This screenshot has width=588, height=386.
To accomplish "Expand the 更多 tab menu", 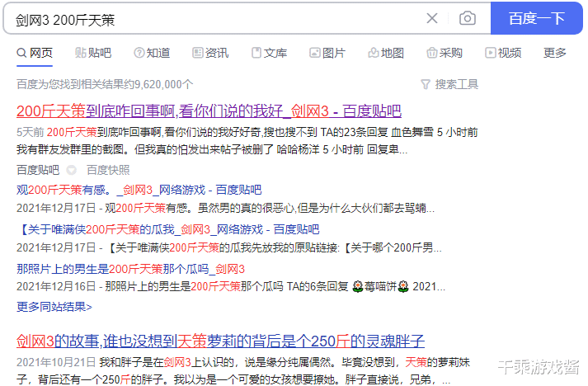I will coord(555,53).
